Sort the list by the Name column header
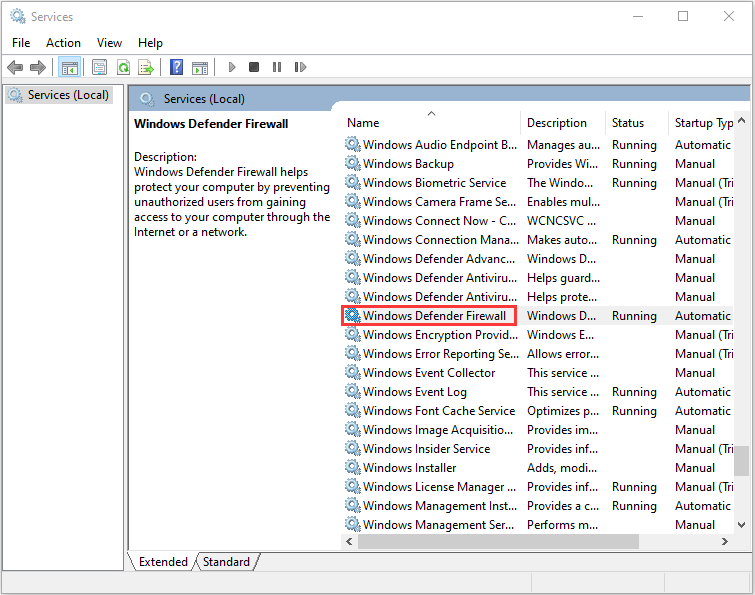The height and width of the screenshot is (595, 755). [x=430, y=123]
